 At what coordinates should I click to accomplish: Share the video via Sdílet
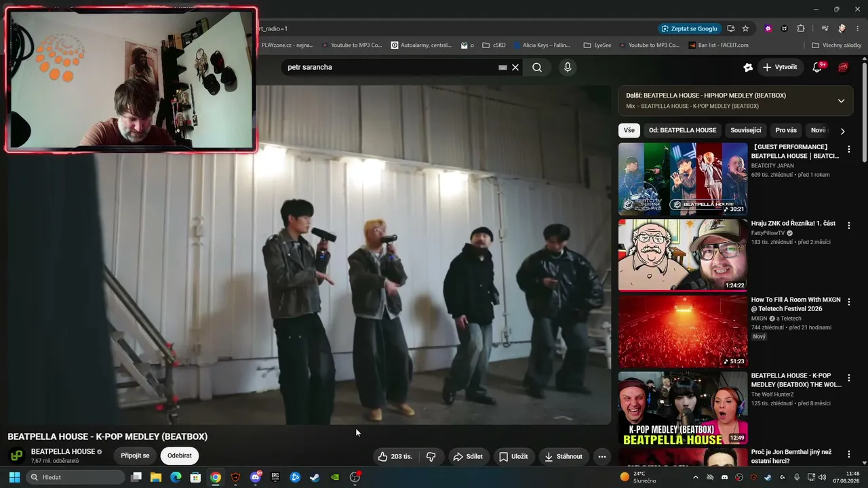(x=468, y=456)
